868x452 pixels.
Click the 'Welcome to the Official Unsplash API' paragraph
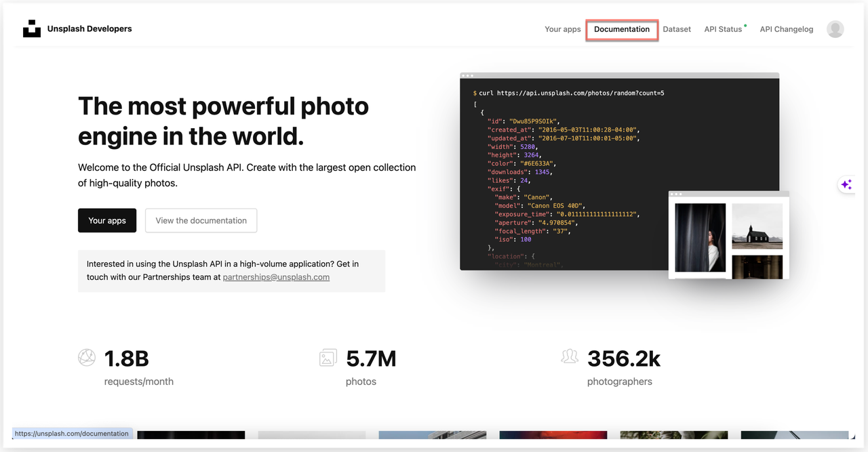247,175
